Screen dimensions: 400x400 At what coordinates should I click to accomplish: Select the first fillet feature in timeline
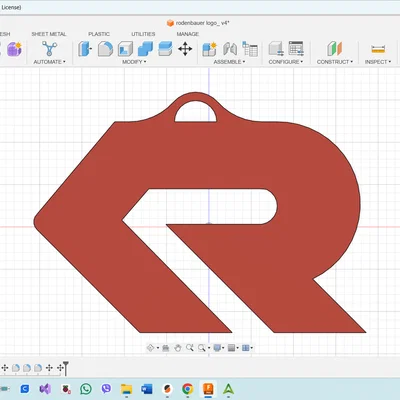tap(16, 368)
